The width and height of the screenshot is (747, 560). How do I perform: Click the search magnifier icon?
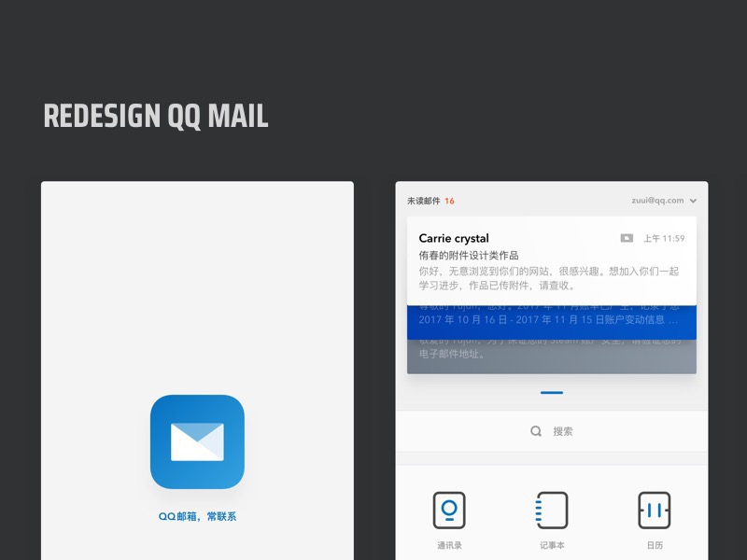(x=535, y=431)
